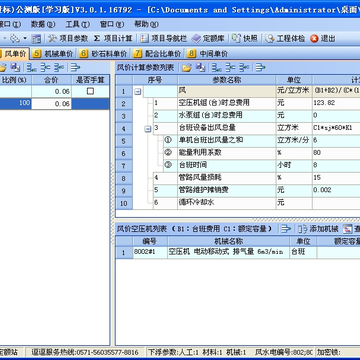Select the 循环冷却水 row
360x360 pixels.
[x=238, y=203]
